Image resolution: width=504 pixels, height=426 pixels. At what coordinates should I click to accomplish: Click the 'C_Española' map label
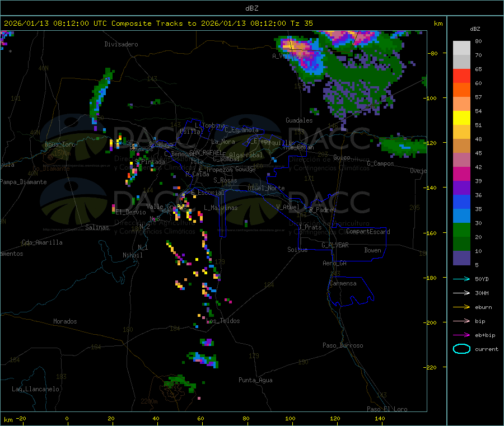pyautogui.click(x=242, y=130)
